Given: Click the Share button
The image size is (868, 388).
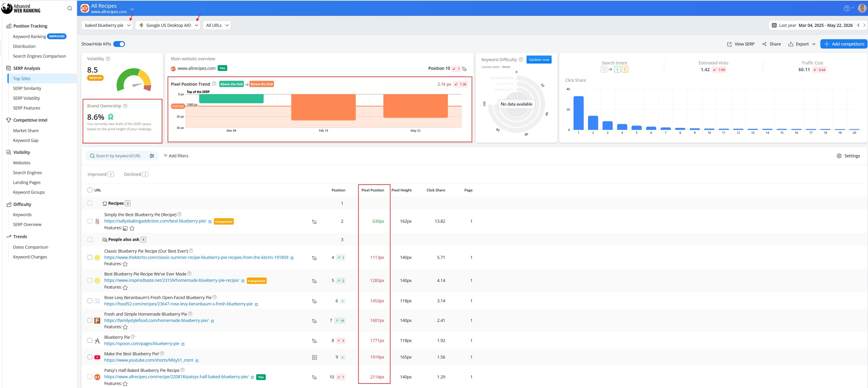Looking at the screenshot, I should click(771, 44).
